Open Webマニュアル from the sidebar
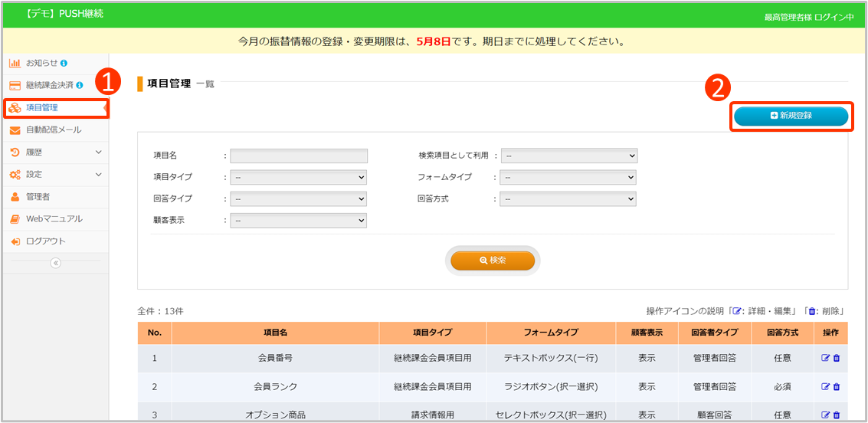This screenshot has width=868, height=423. click(x=54, y=219)
